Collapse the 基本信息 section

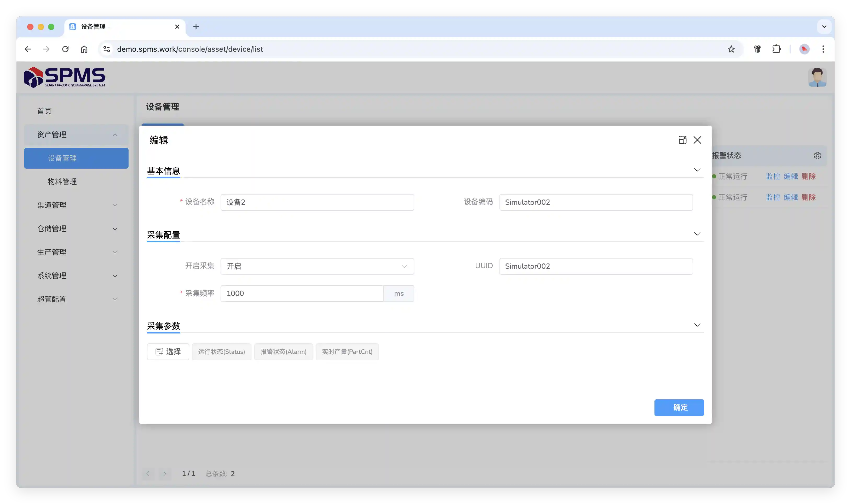697,170
